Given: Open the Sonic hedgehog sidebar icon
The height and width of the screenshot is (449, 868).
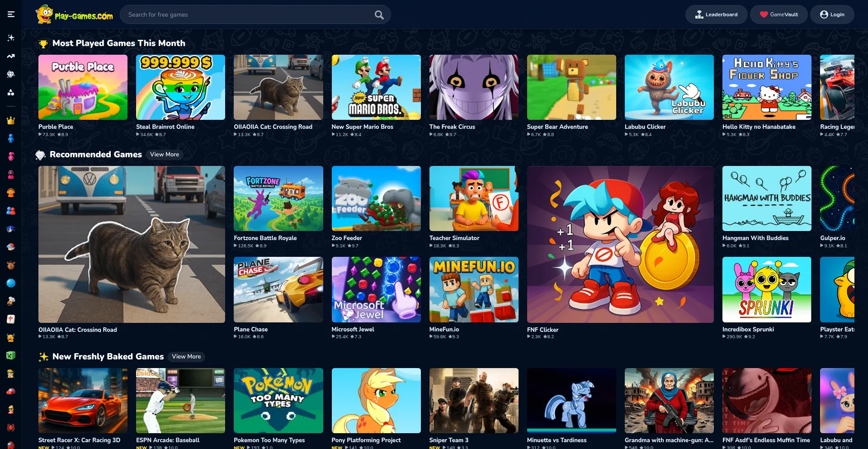Looking at the screenshot, I should [x=11, y=229].
